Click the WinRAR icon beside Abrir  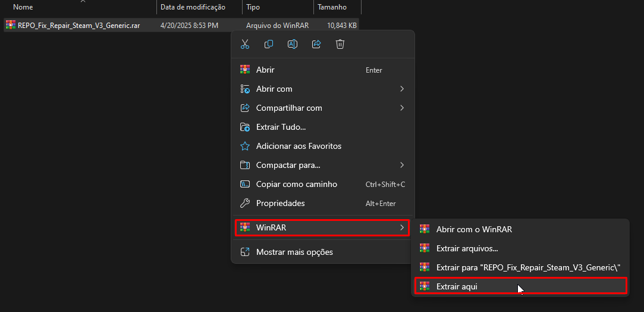point(245,70)
